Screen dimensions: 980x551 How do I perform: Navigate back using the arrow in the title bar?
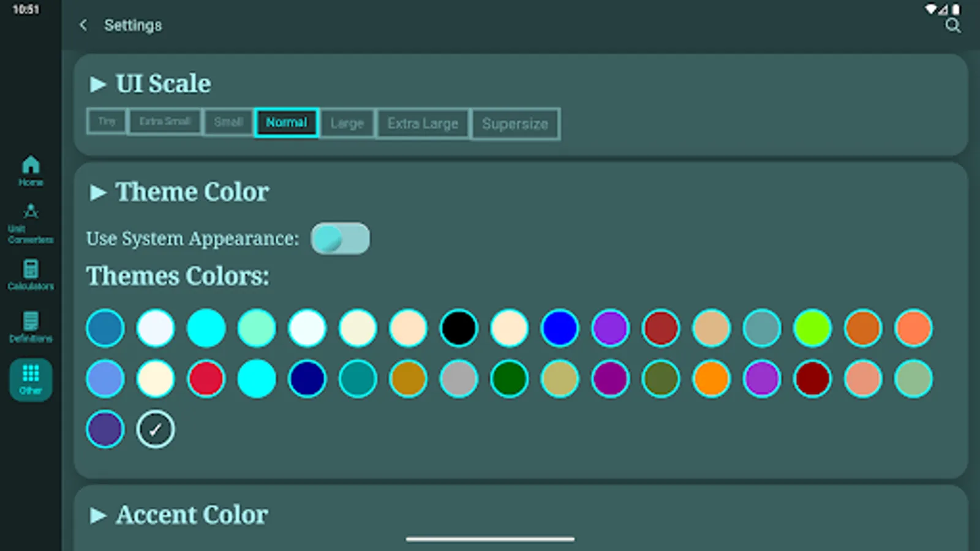[x=83, y=25]
